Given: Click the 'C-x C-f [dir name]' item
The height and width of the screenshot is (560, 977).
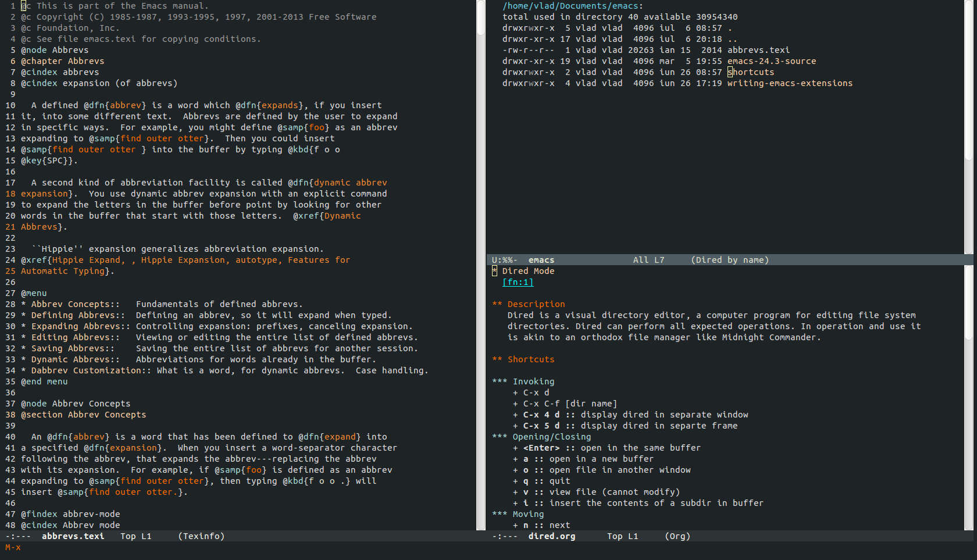Looking at the screenshot, I should pyautogui.click(x=565, y=404).
